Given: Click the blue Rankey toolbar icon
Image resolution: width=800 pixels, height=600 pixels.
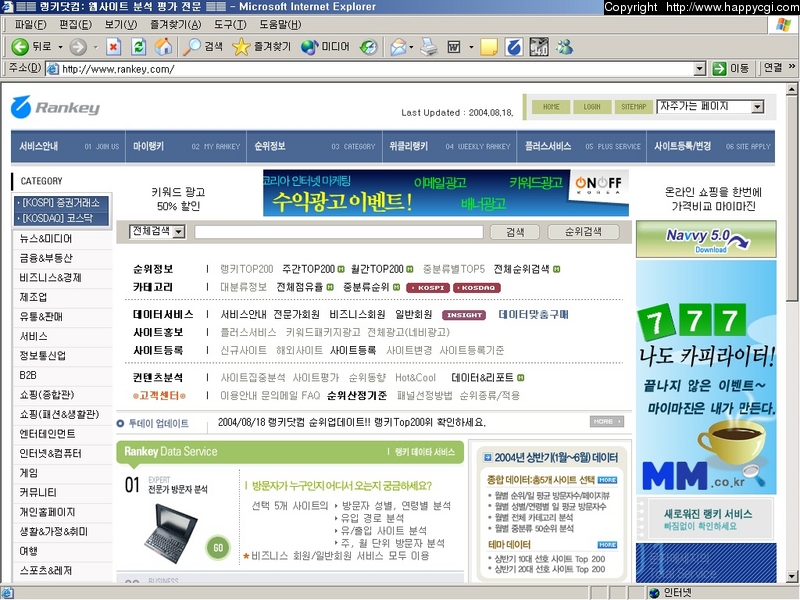Looking at the screenshot, I should click(x=514, y=47).
